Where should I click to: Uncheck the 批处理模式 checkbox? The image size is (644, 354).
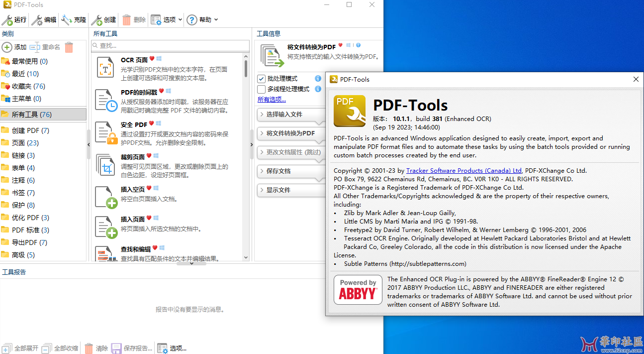[x=261, y=79]
